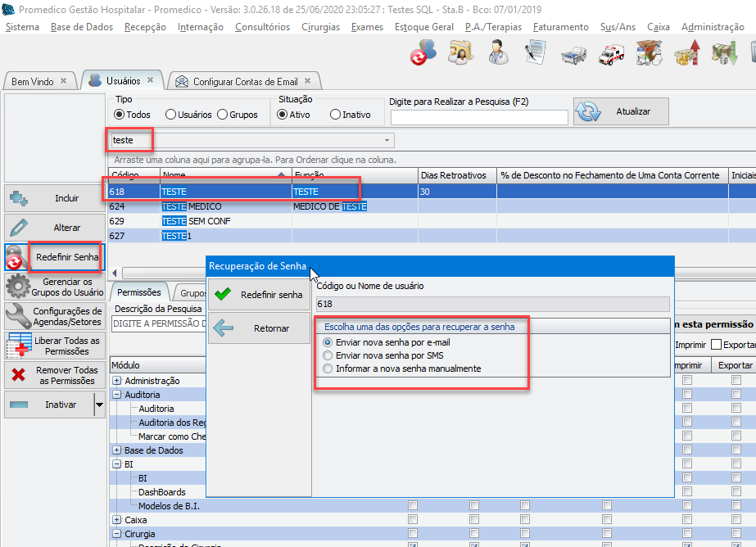
Task: Filter by 'Grupos' type radio button
Action: pos(222,115)
